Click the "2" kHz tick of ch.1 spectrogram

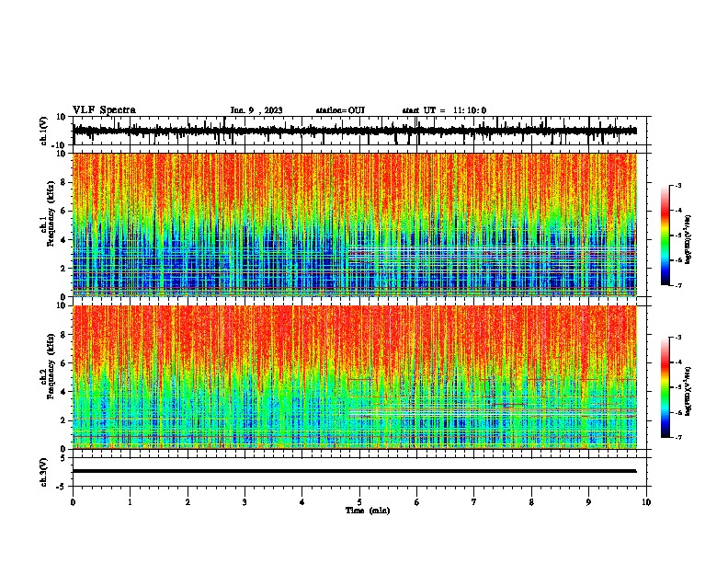pyautogui.click(x=64, y=268)
